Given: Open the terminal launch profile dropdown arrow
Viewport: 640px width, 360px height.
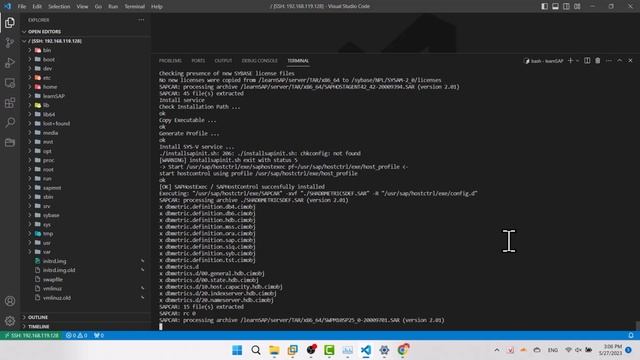Looking at the screenshot, I should pos(577,60).
